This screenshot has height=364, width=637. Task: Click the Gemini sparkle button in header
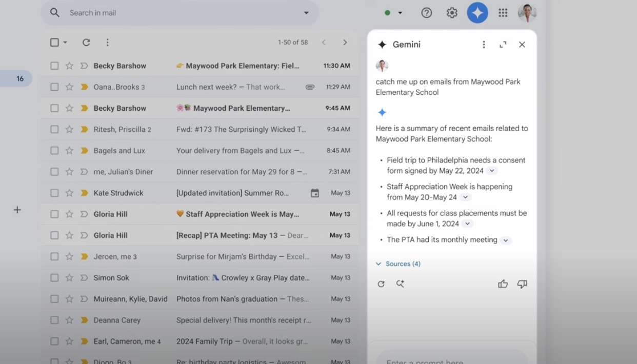[477, 13]
